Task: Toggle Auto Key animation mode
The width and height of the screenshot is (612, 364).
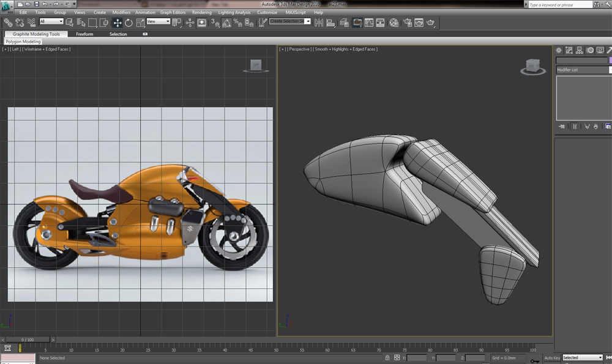Action: point(552,357)
